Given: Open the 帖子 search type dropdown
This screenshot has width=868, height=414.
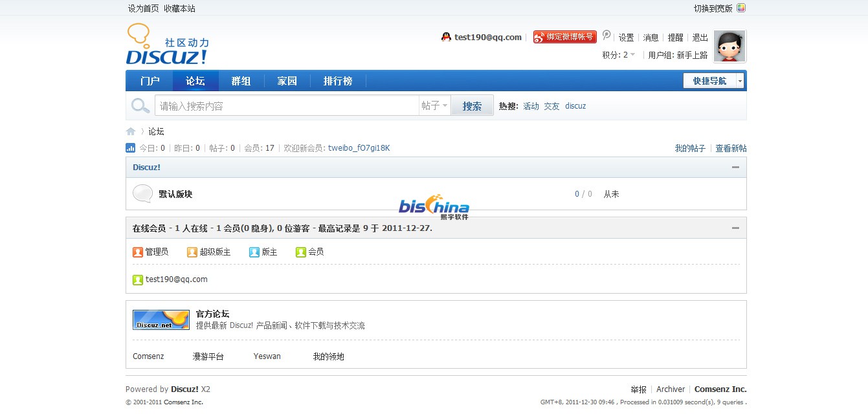Looking at the screenshot, I should coord(434,105).
